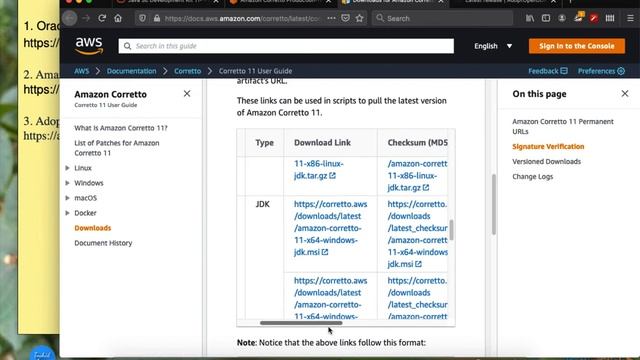The width and height of the screenshot is (640, 360).
Task: Switch to the Downloads for Amazon Corretto tab
Action: click(392, 2)
